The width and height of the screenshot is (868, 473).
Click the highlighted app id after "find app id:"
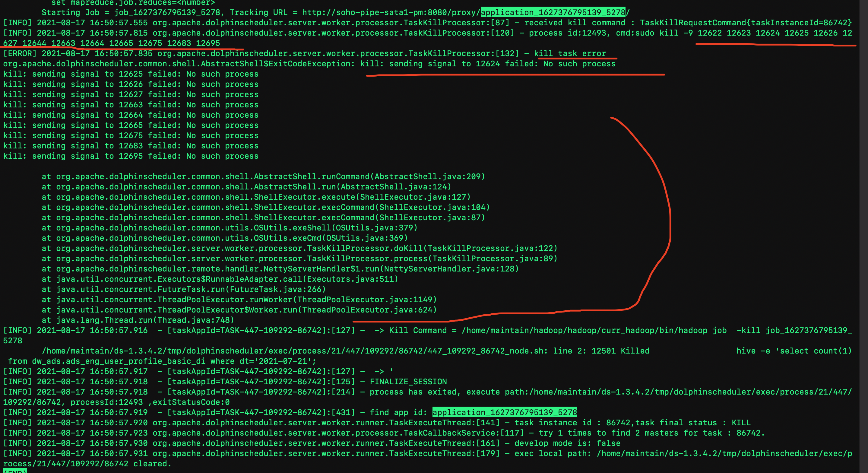(x=505, y=412)
